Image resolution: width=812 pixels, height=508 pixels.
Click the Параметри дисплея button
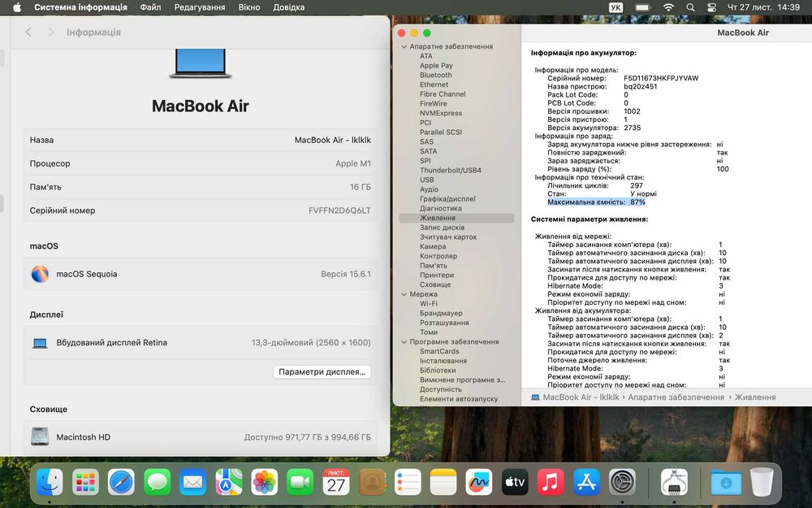pyautogui.click(x=322, y=371)
